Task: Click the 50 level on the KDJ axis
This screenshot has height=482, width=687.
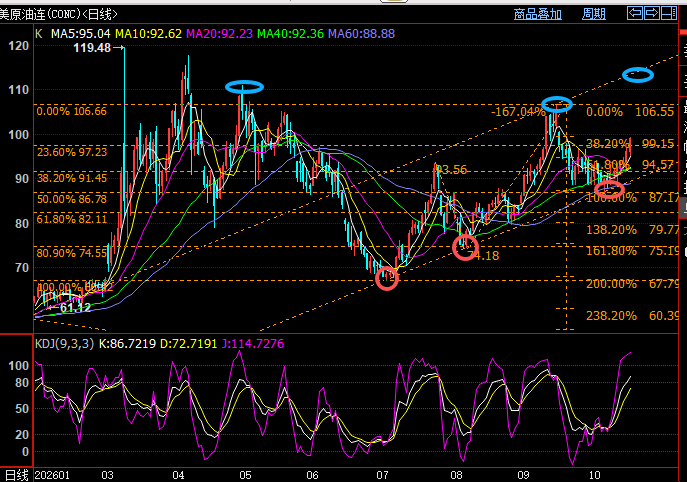Action: 21,409
